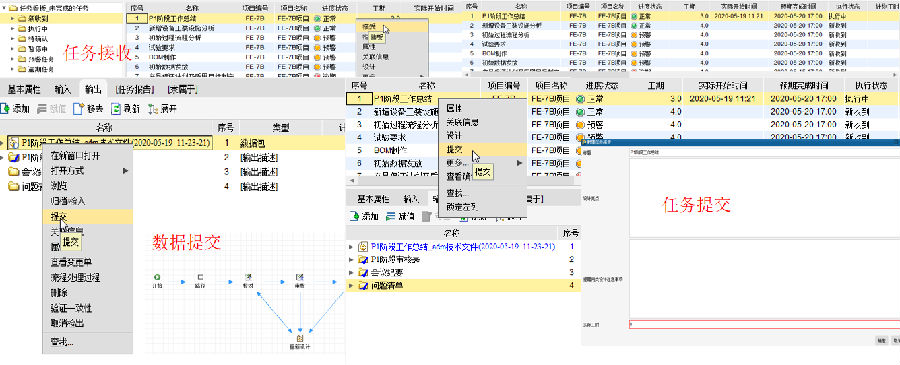The width and height of the screenshot is (900, 365).
Task: Click orange status icon of BOM制作 row in 任务接收 table
Action: coord(317,57)
